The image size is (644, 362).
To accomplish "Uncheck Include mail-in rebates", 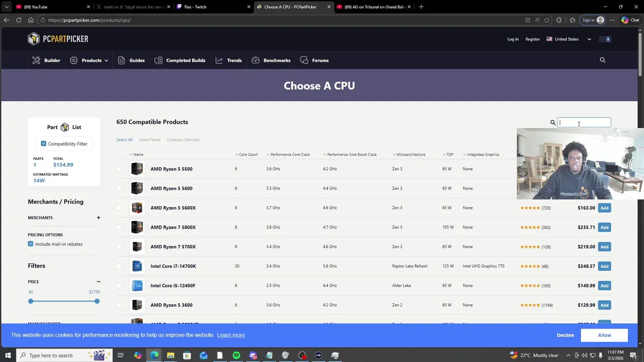I will coord(31,244).
